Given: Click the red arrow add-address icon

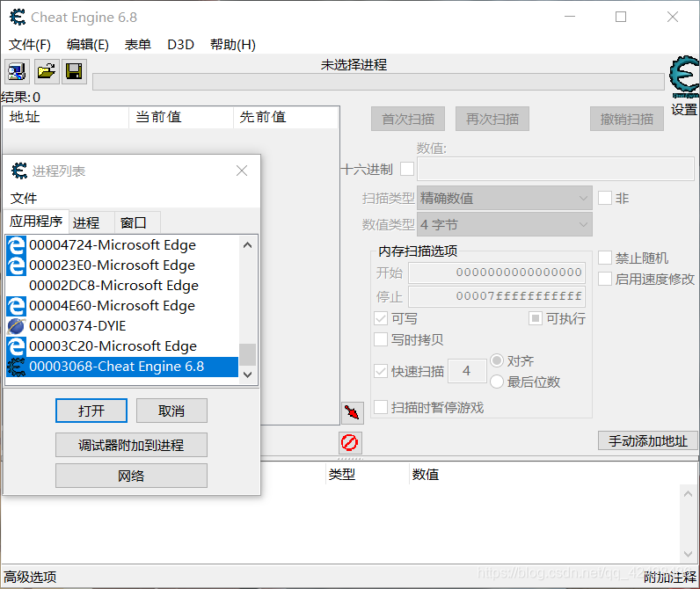Looking at the screenshot, I should tap(353, 413).
